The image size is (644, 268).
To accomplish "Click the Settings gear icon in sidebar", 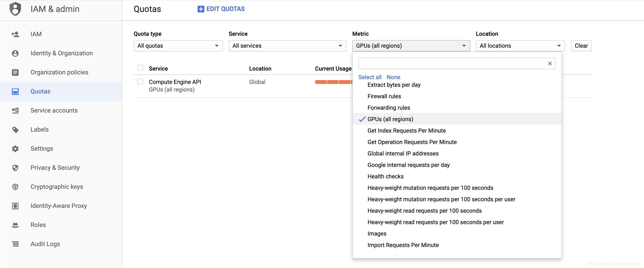I will [15, 149].
